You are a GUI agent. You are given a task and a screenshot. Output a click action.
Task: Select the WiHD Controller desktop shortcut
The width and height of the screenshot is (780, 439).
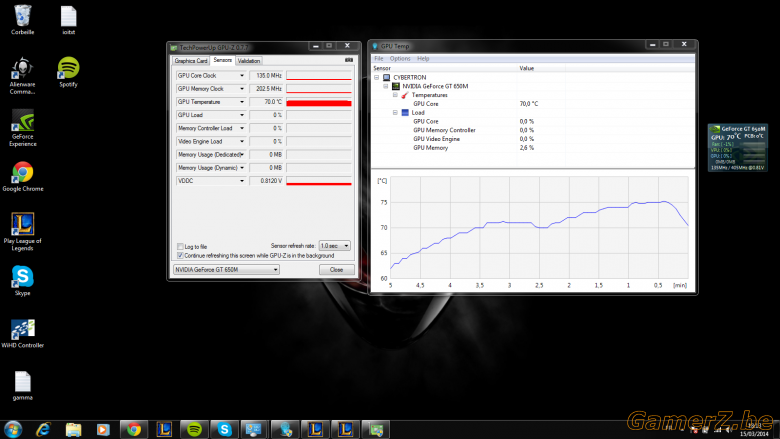point(22,334)
